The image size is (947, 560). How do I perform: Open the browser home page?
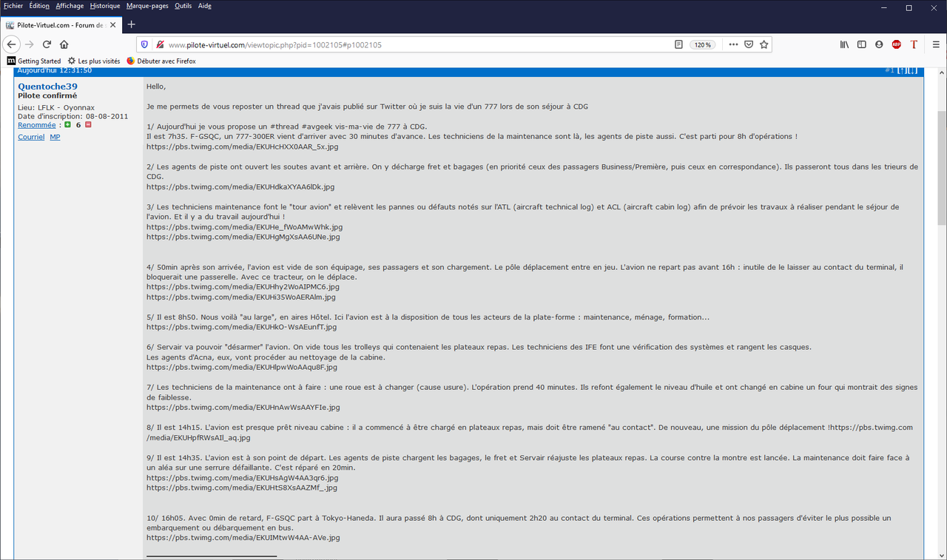click(64, 44)
